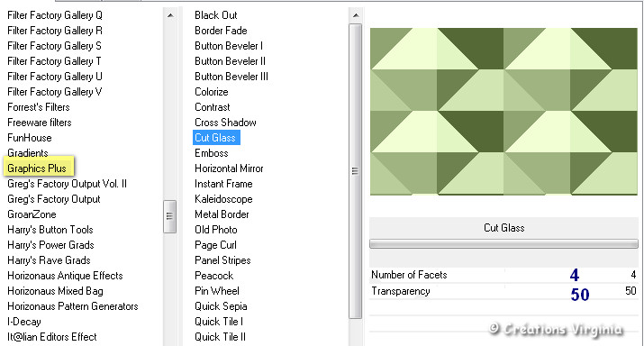
Task: Select the Graphics Plus filter group
Action: click(x=37, y=168)
